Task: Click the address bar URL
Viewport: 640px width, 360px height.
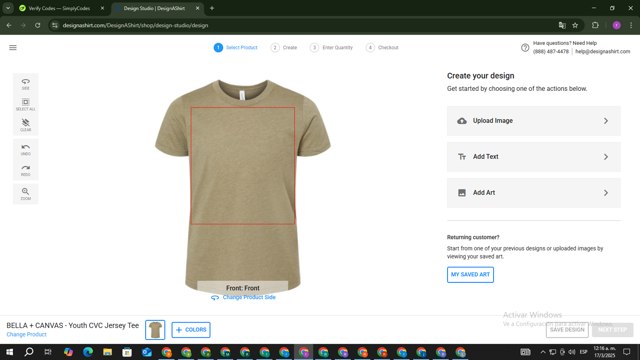Action: click(136, 25)
